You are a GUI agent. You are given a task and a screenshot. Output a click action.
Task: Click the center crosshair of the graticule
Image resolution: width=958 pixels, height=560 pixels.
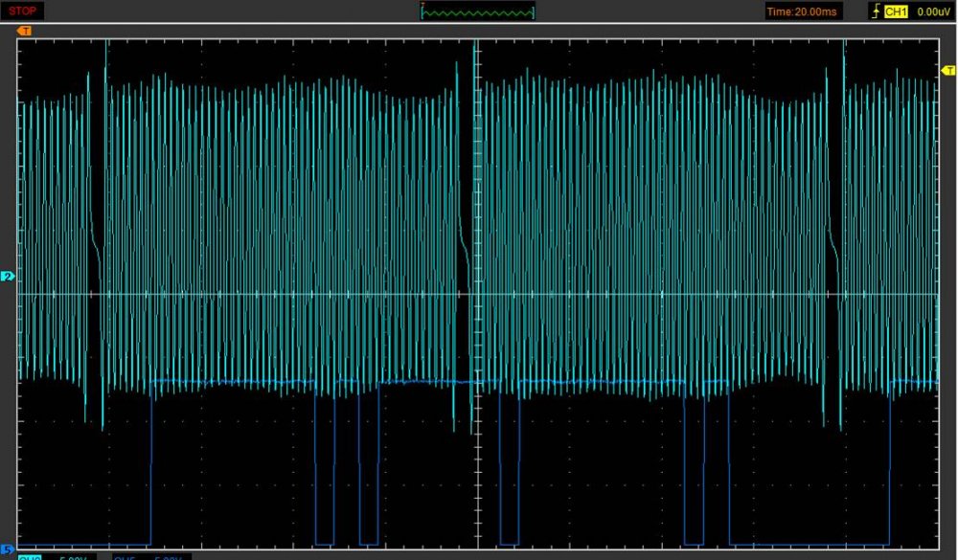(478, 294)
